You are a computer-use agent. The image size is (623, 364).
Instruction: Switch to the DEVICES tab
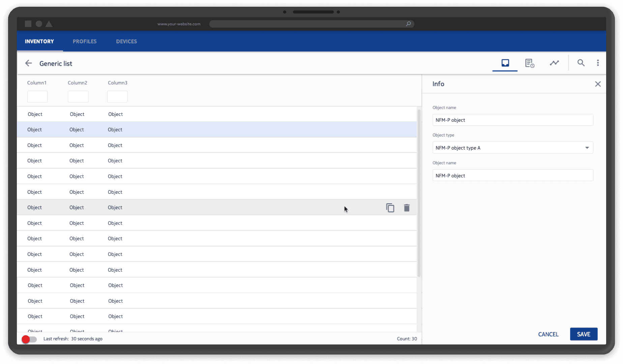126,41
